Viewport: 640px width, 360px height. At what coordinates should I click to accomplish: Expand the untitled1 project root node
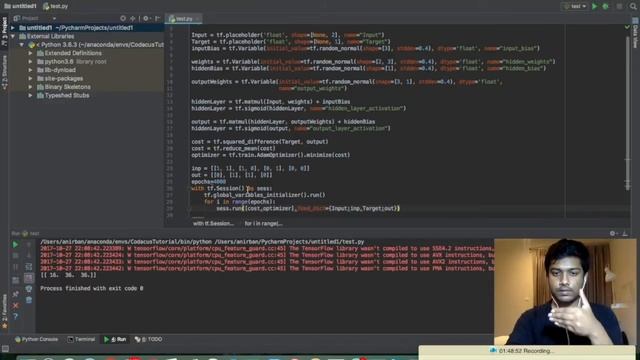[x=13, y=28]
